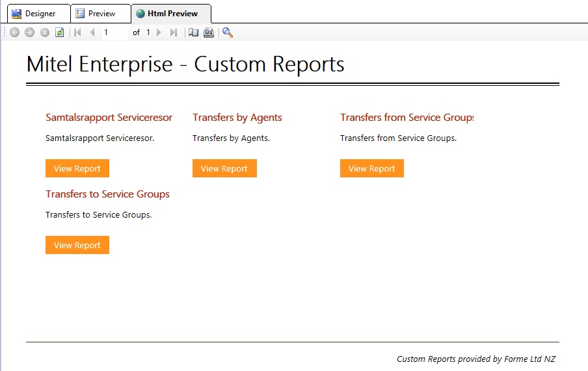The image size is (588, 371).
Task: Open the magnifier search tool
Action: [x=228, y=32]
